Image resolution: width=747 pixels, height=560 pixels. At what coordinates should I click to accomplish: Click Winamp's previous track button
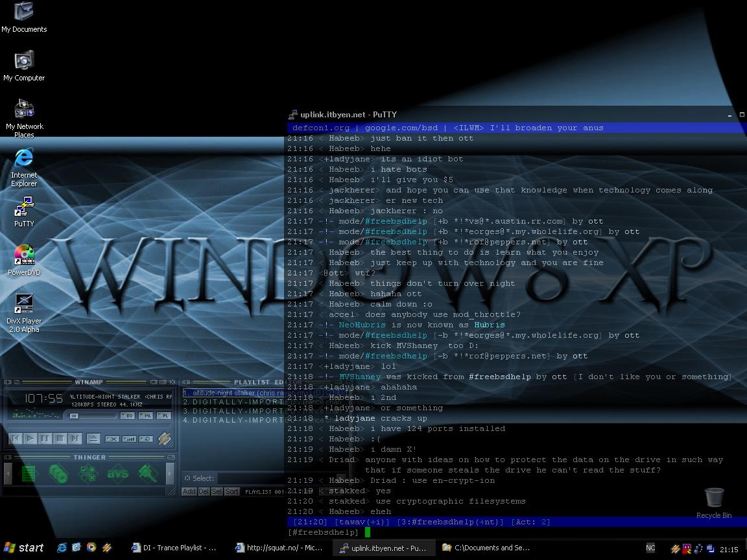[x=16, y=439]
